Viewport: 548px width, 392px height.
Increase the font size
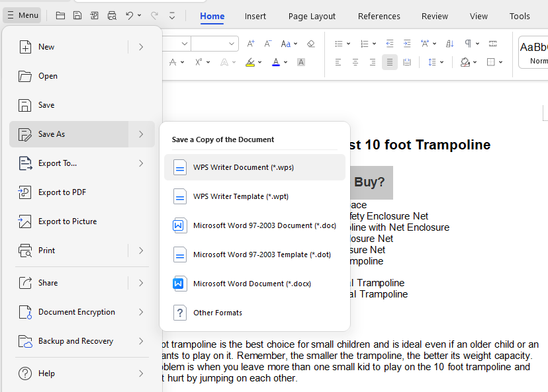click(250, 43)
